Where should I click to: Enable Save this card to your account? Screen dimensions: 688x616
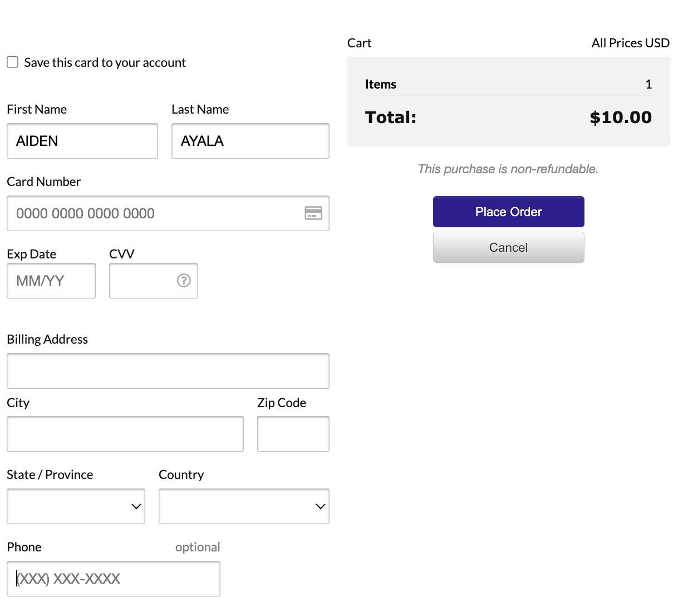tap(13, 62)
